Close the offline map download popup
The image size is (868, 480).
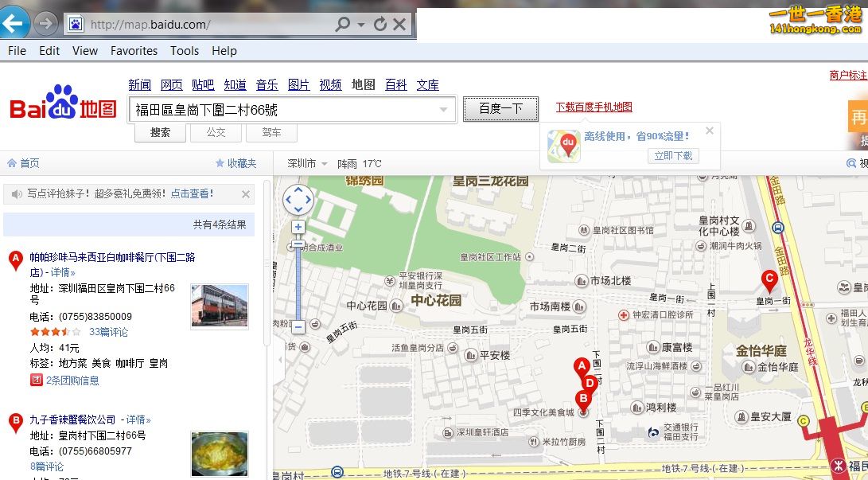pyautogui.click(x=710, y=131)
